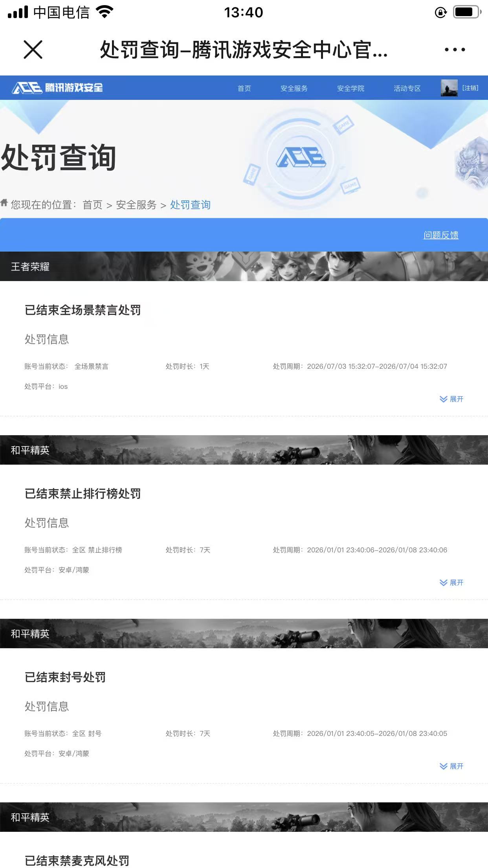
Task: Click the 处罚查询 breadcrumb link
Action: tap(190, 205)
